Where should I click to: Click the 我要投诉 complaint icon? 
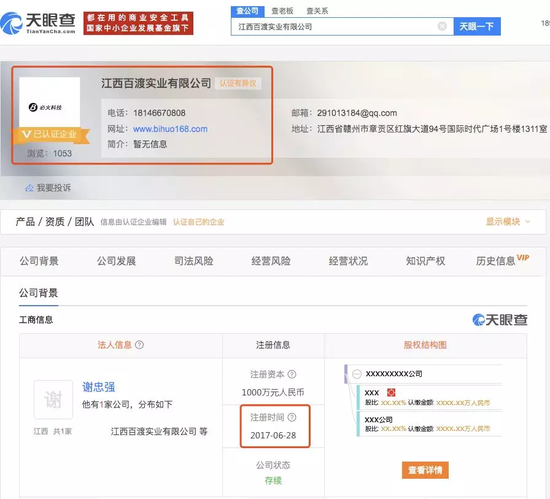[29, 188]
